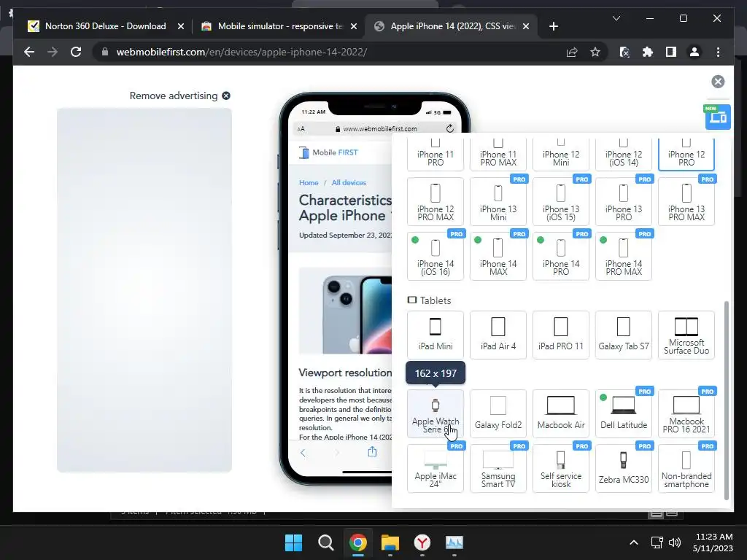Select the Microsoft Surface Duo device
747x560 pixels.
686,335
